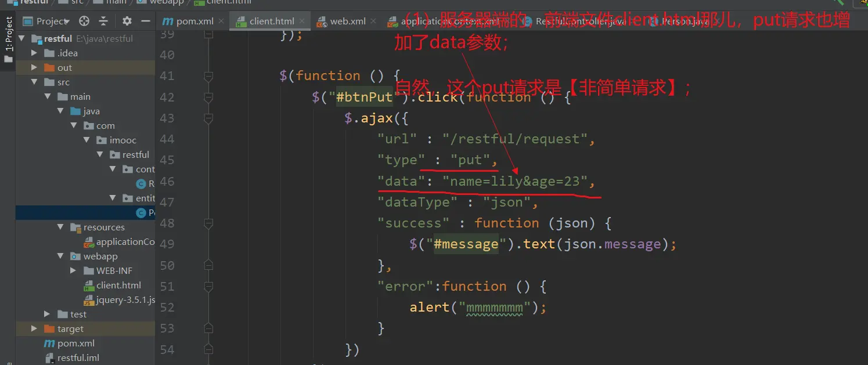This screenshot has width=868, height=365.
Task: Toggle the code fold marker at line 48
Action: (208, 223)
